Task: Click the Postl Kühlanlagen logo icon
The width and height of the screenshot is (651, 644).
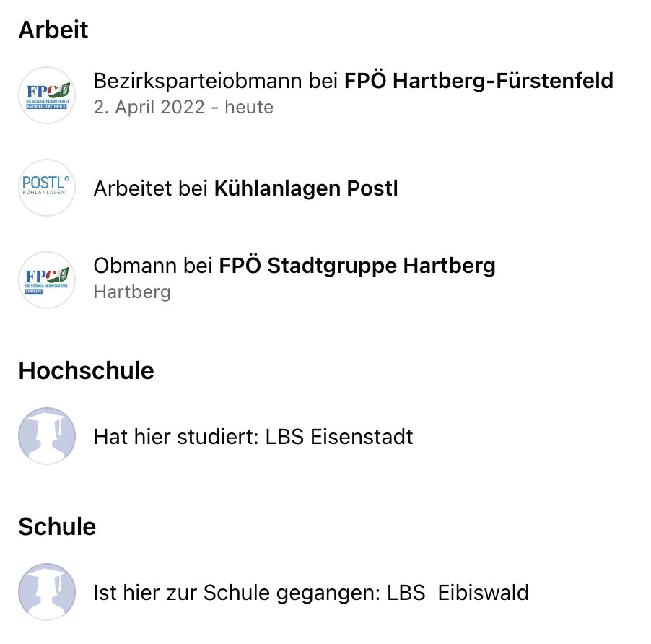Action: pyautogui.click(x=47, y=188)
